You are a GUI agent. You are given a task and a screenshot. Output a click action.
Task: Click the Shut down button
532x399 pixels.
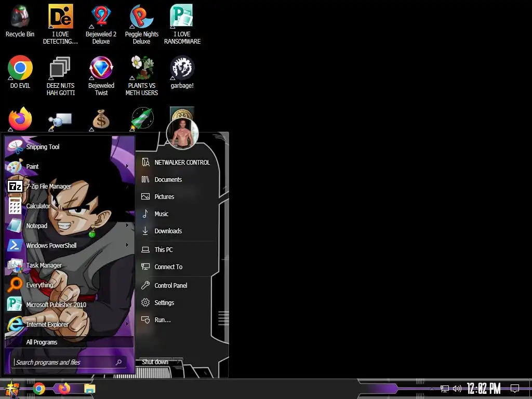click(x=155, y=362)
